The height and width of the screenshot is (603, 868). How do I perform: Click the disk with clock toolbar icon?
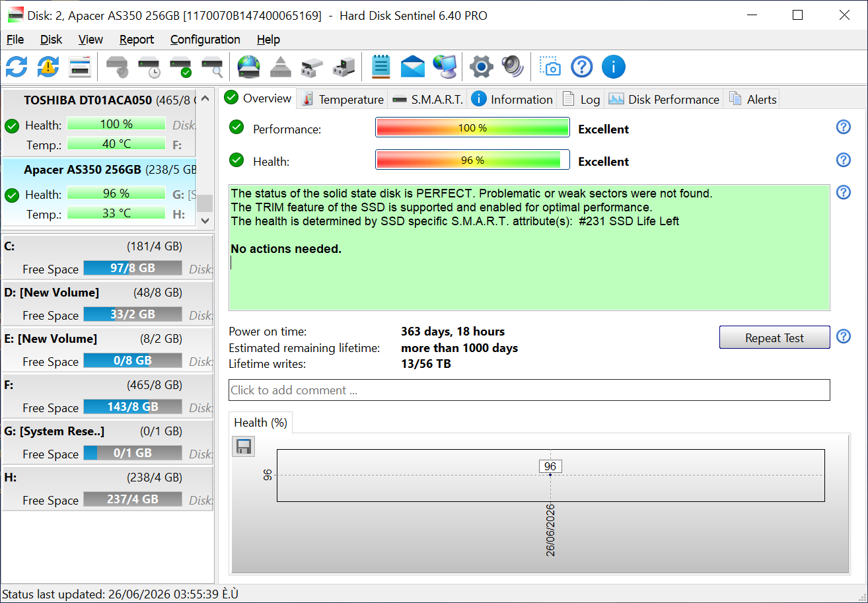pyautogui.click(x=149, y=67)
